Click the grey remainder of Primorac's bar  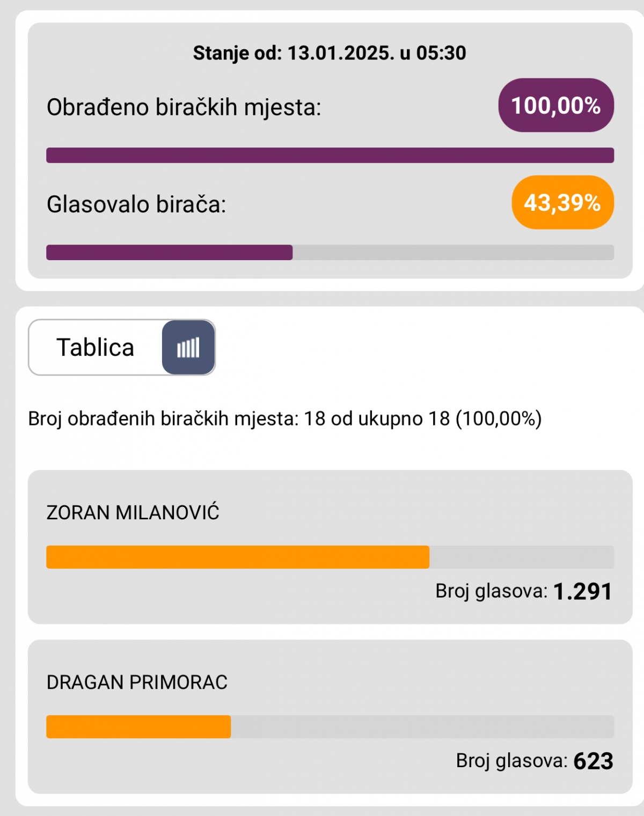pos(422,727)
